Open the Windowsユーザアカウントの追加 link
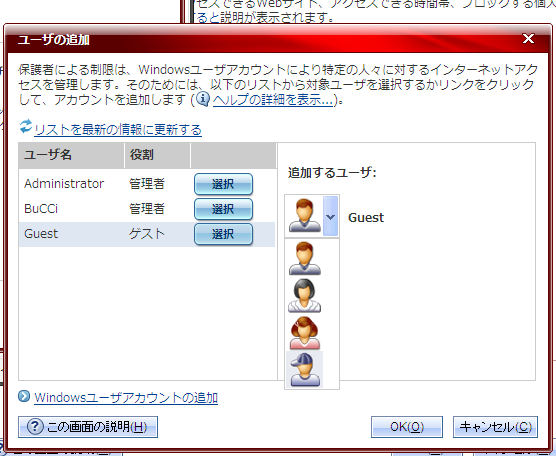Screen dimensions: 556x456 click(x=126, y=397)
